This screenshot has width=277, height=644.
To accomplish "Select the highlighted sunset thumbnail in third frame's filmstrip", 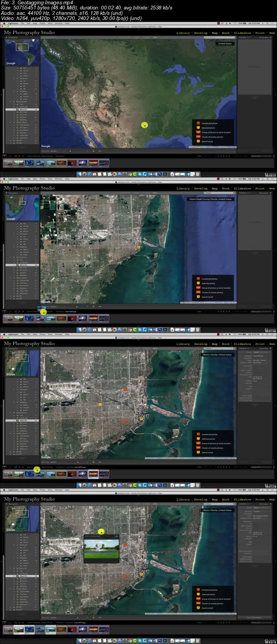I will 93,474.
